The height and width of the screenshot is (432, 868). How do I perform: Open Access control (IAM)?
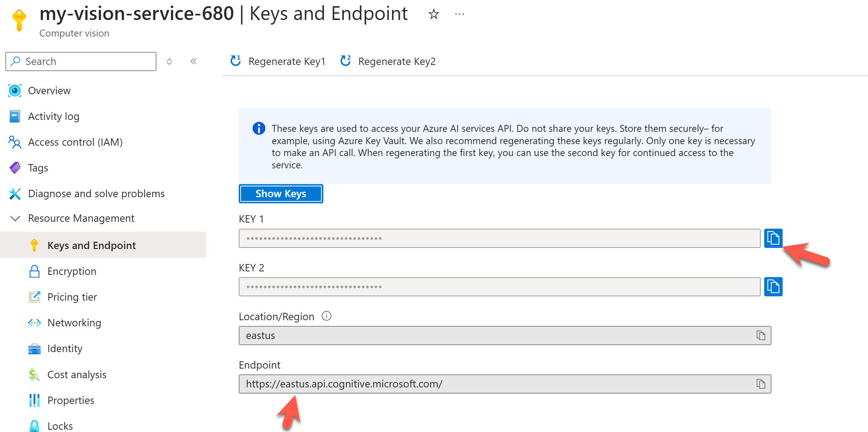pos(75,142)
